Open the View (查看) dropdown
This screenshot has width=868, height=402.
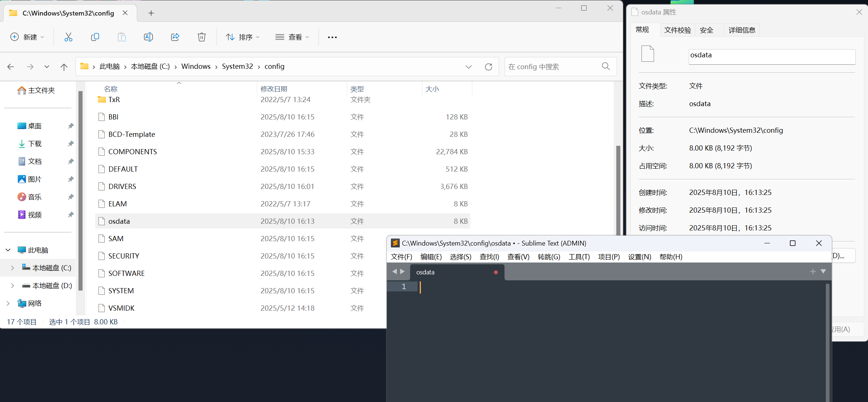(292, 37)
